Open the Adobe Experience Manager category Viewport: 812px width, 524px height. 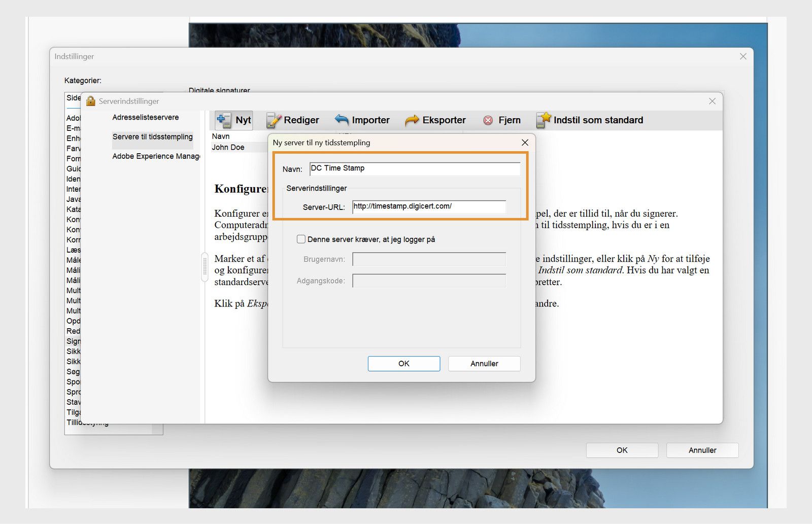[x=156, y=156]
